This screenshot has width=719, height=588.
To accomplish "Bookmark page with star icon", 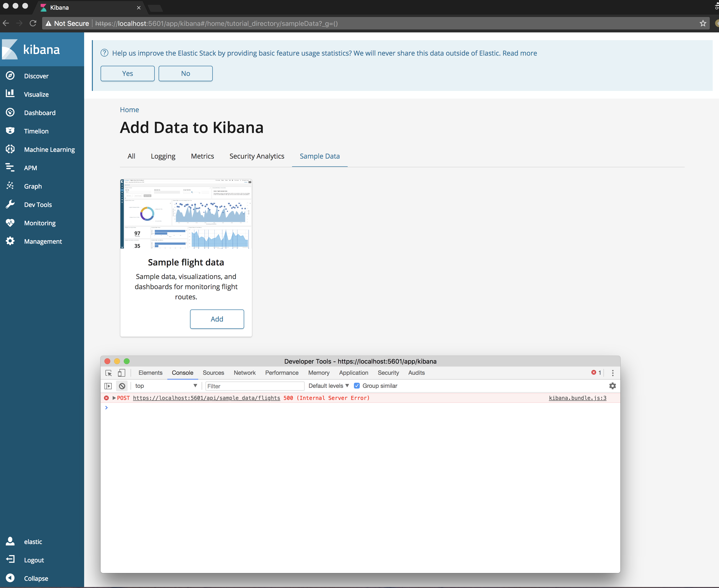I will click(x=703, y=23).
